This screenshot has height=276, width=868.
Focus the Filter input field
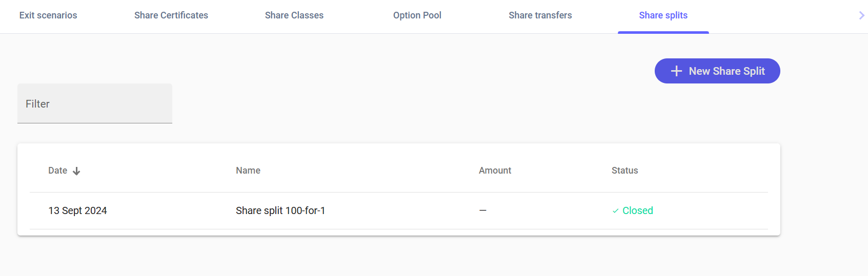click(x=95, y=104)
